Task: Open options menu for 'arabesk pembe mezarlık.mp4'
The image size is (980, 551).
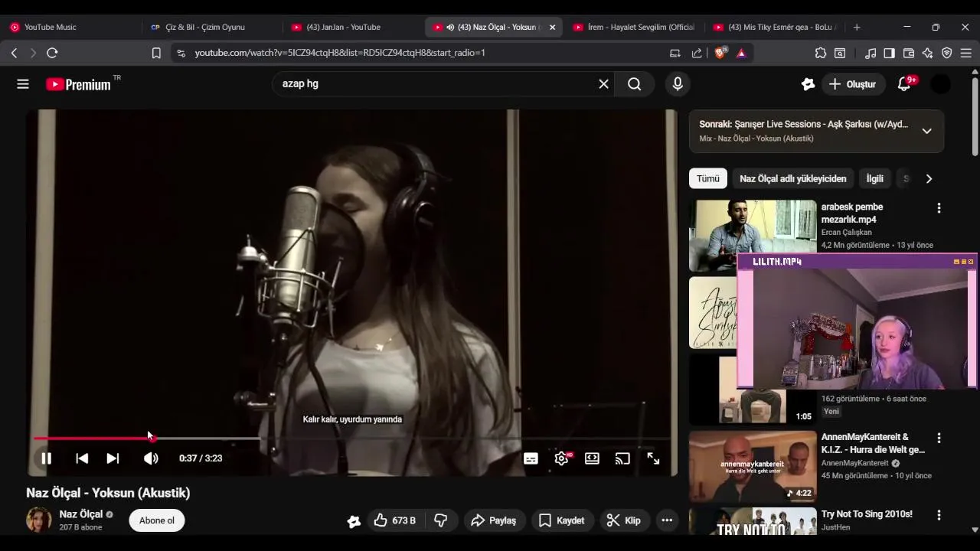Action: click(939, 208)
